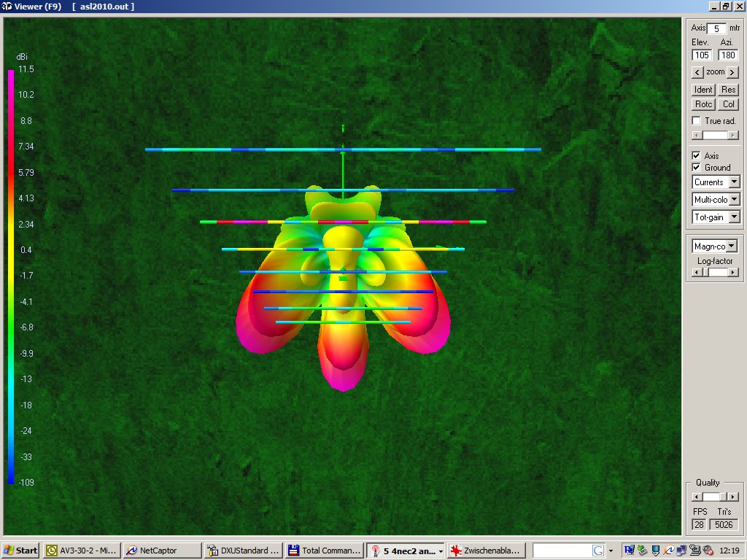Click the zoom out left arrow button
747x560 pixels.
click(697, 72)
